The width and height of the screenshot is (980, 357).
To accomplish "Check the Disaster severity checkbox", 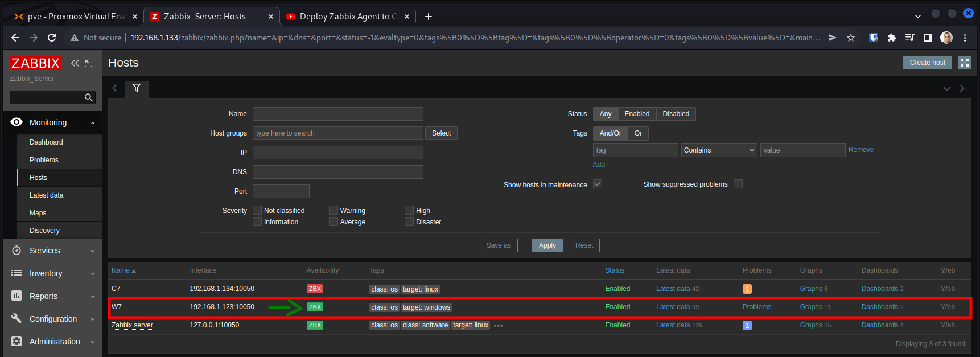I will (409, 221).
